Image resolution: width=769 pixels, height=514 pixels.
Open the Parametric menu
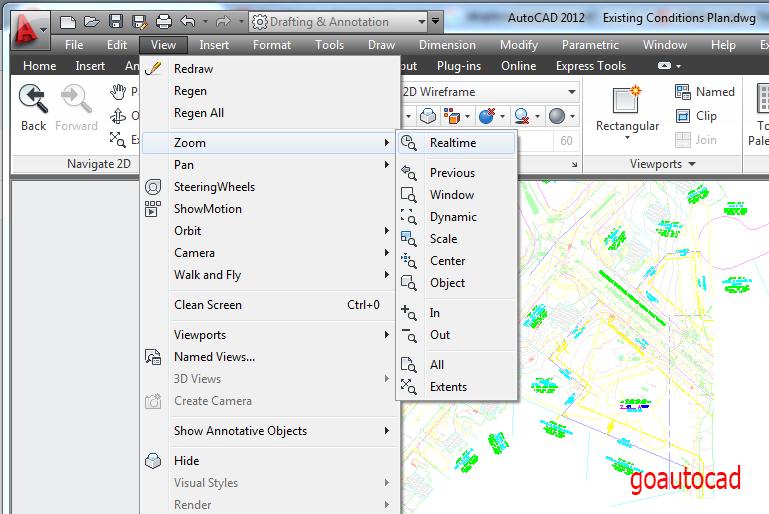click(x=590, y=45)
